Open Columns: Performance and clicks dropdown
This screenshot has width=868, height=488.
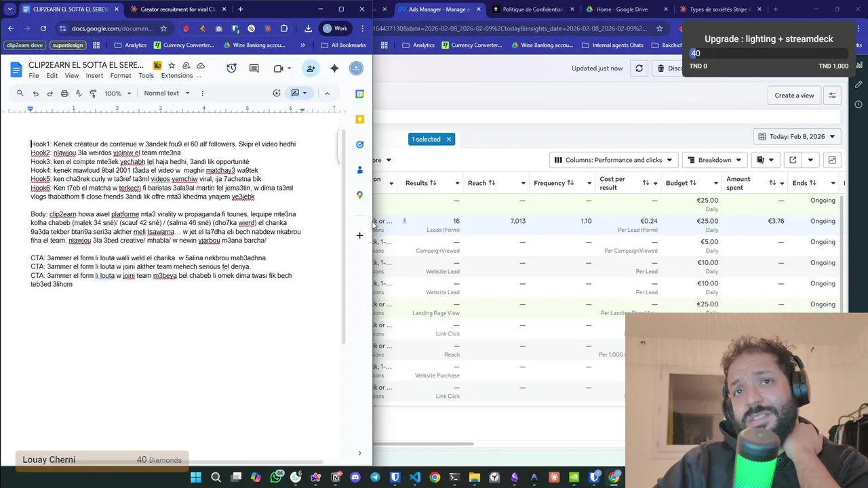(x=613, y=160)
